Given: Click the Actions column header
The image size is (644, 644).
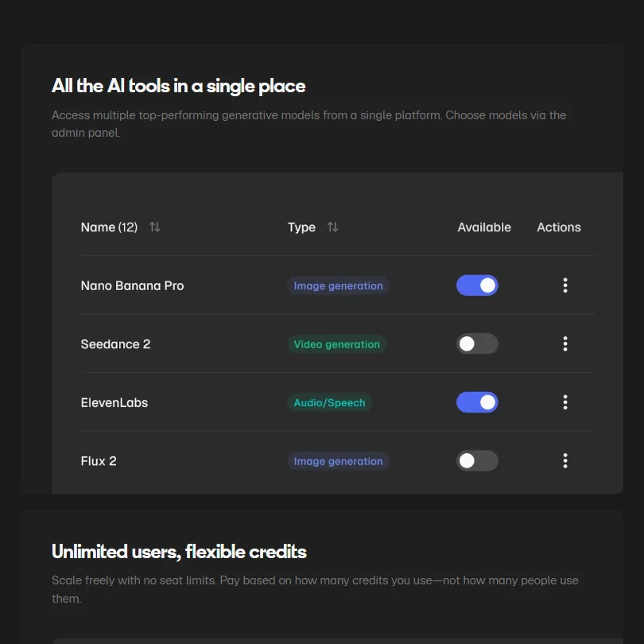Looking at the screenshot, I should point(559,227).
